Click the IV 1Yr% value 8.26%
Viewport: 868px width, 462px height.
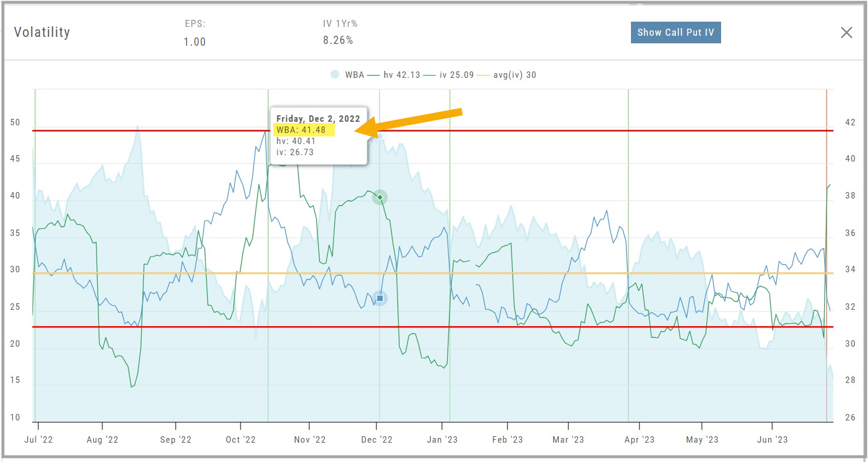pos(338,40)
